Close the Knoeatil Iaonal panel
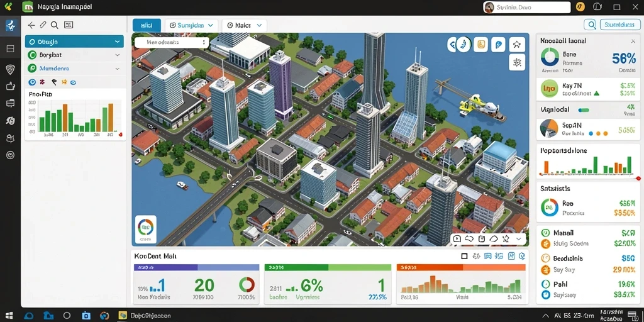Screen dimensions: 644x322 (633, 41)
